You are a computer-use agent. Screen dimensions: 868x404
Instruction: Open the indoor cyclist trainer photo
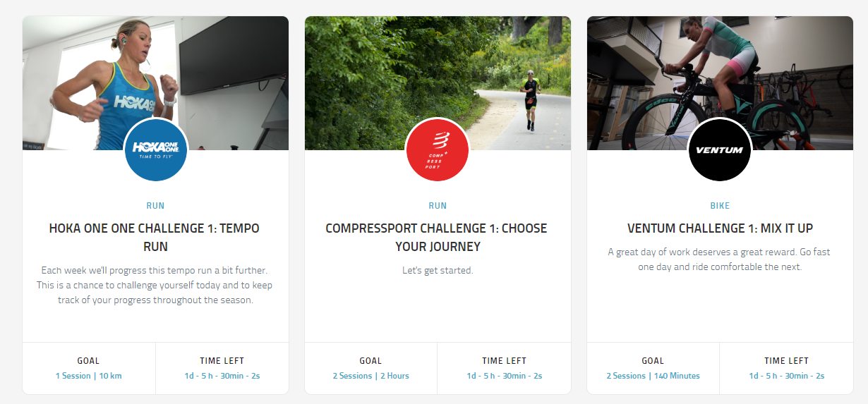(720, 83)
